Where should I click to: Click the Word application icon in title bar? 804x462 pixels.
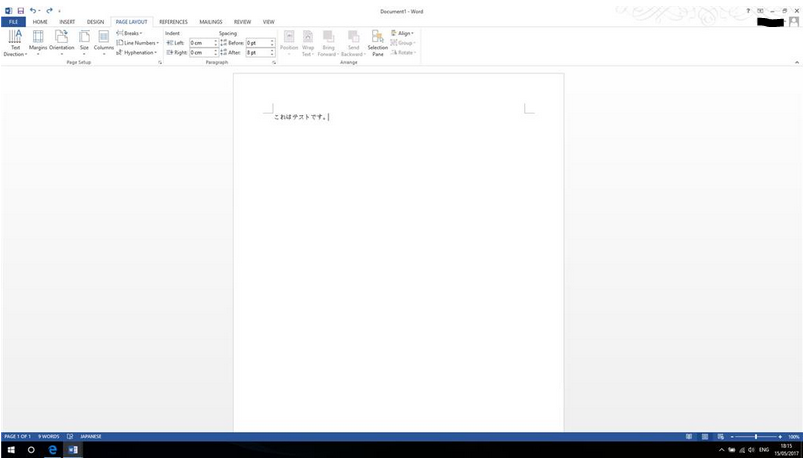coord(8,11)
